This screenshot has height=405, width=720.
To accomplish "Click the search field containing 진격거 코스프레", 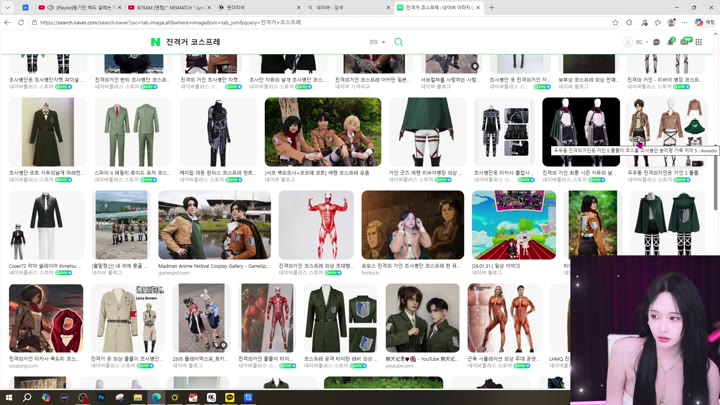I will [266, 42].
